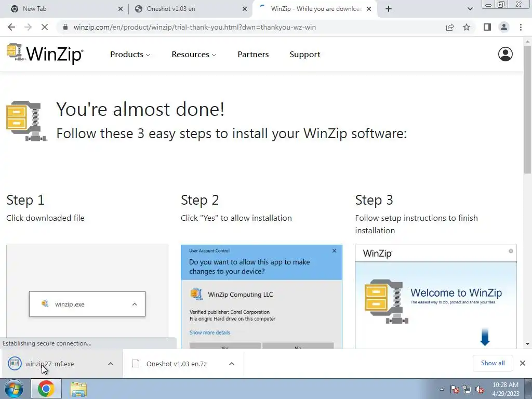Click the address bar URL
The width and height of the screenshot is (532, 399).
tap(195, 27)
